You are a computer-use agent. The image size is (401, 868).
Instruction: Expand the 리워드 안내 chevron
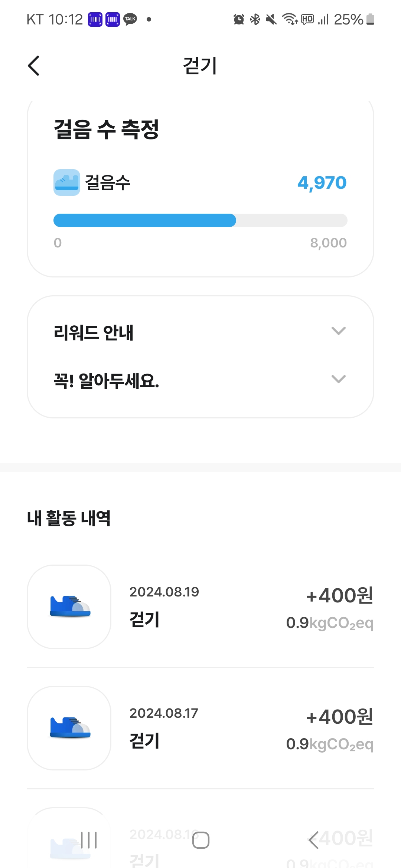[338, 331]
